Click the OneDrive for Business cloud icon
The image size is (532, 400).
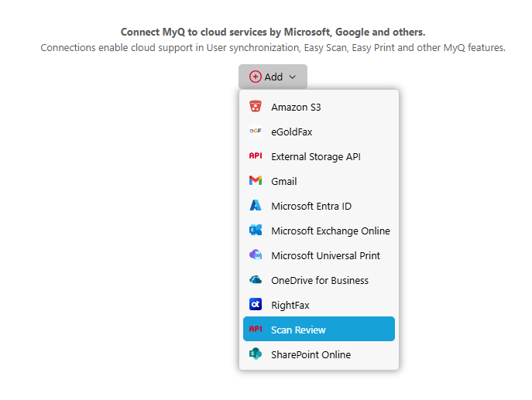(255, 279)
